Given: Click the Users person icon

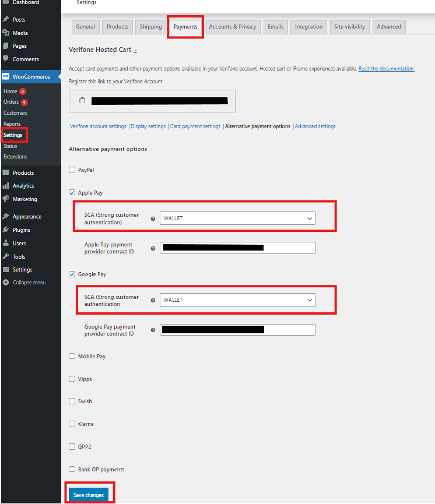Looking at the screenshot, I should (x=6, y=243).
